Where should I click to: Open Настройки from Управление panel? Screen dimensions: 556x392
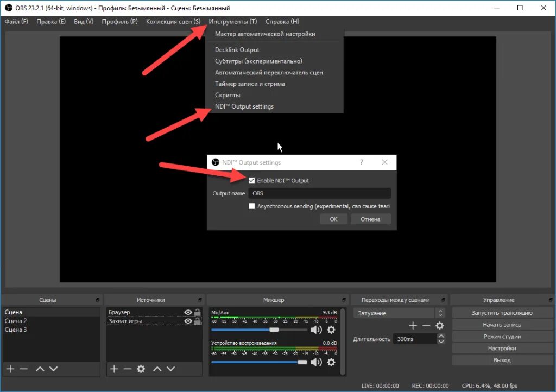click(502, 349)
